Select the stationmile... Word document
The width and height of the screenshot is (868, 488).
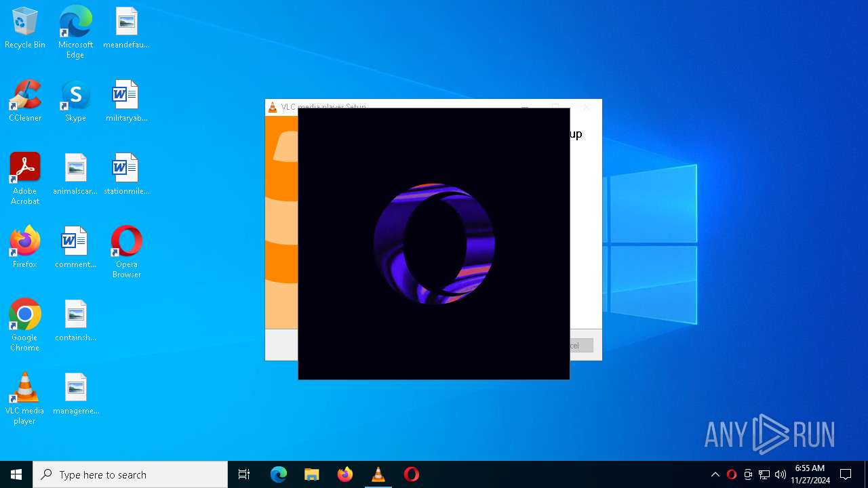click(x=126, y=175)
